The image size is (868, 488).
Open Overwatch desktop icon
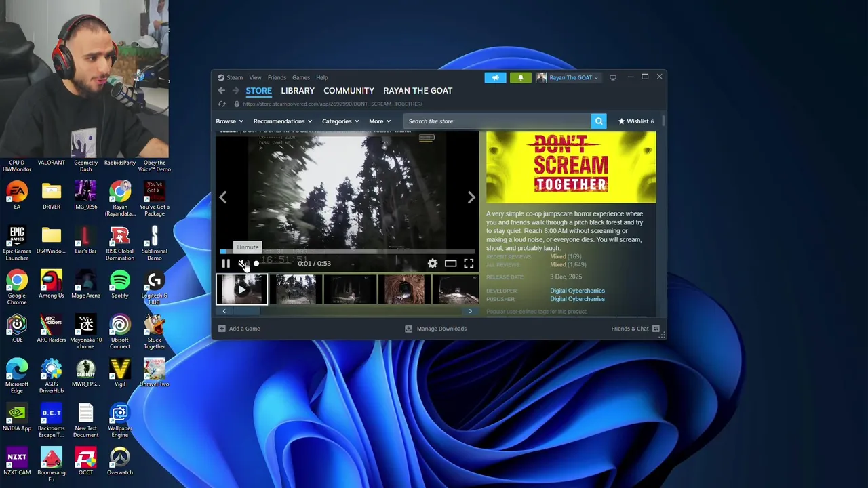pos(120,461)
